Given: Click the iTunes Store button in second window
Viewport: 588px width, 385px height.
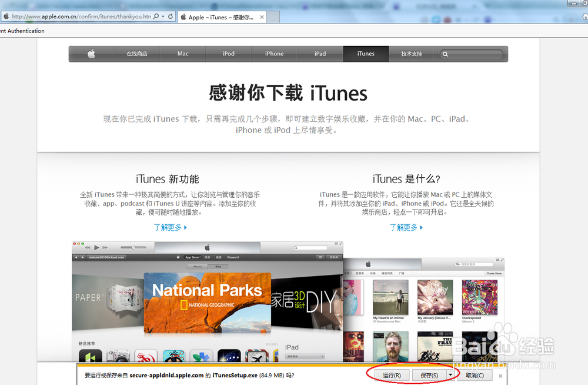Looking at the screenshot, I should click(x=494, y=273).
